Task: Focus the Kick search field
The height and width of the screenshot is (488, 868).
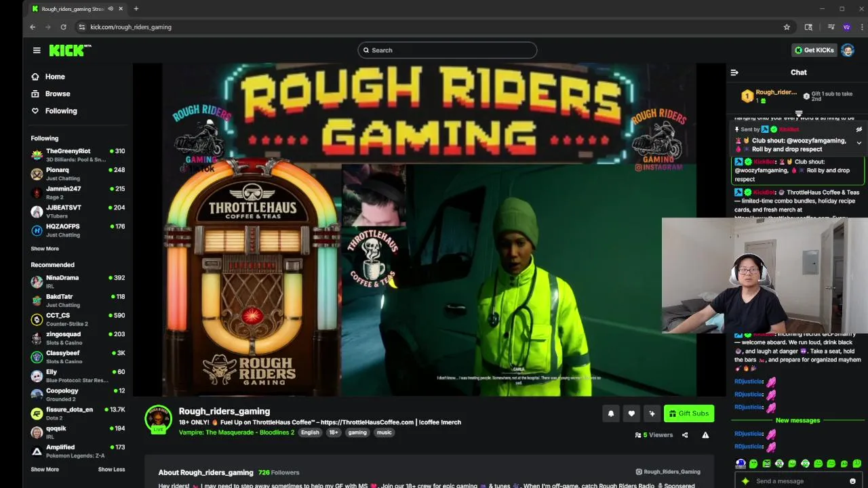Action: 448,50
